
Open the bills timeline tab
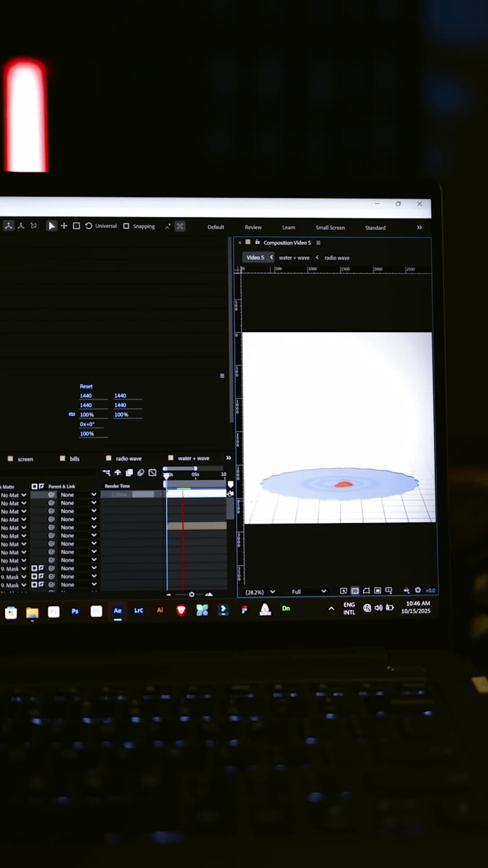74,458
